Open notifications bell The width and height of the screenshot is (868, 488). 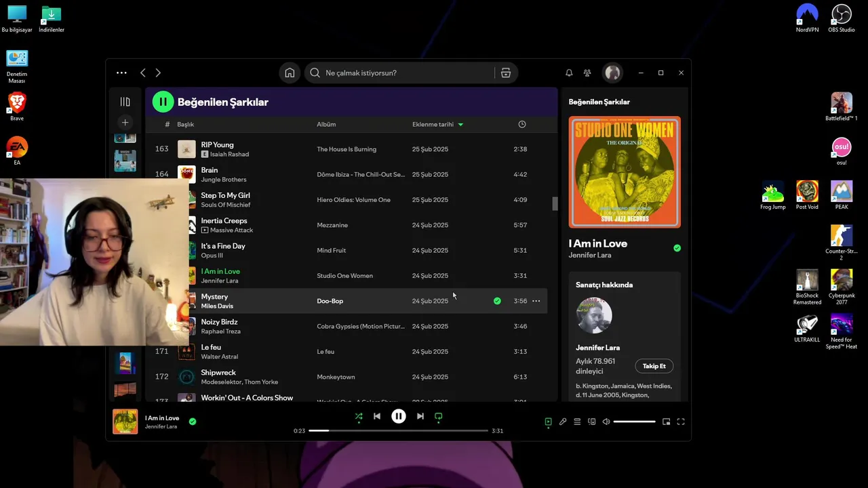569,73
